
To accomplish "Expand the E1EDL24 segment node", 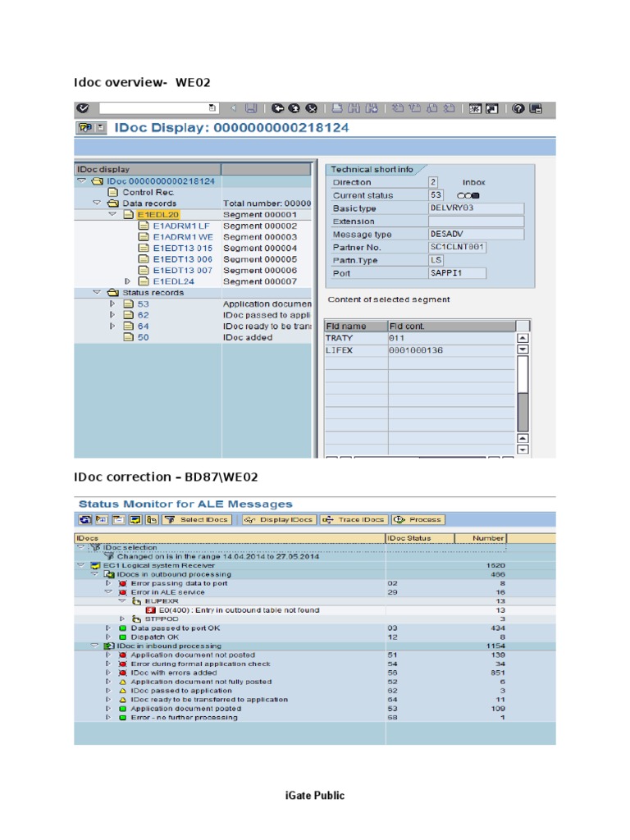I will click(x=127, y=281).
